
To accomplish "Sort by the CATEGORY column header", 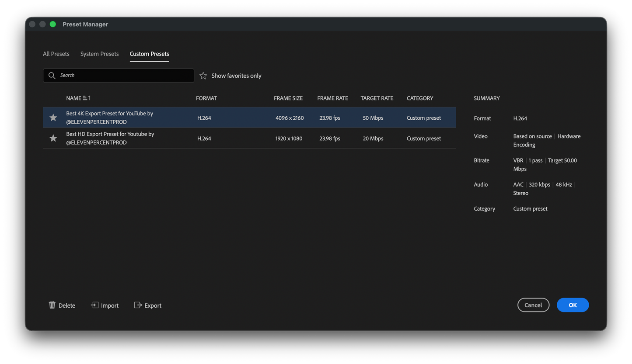I will [420, 98].
